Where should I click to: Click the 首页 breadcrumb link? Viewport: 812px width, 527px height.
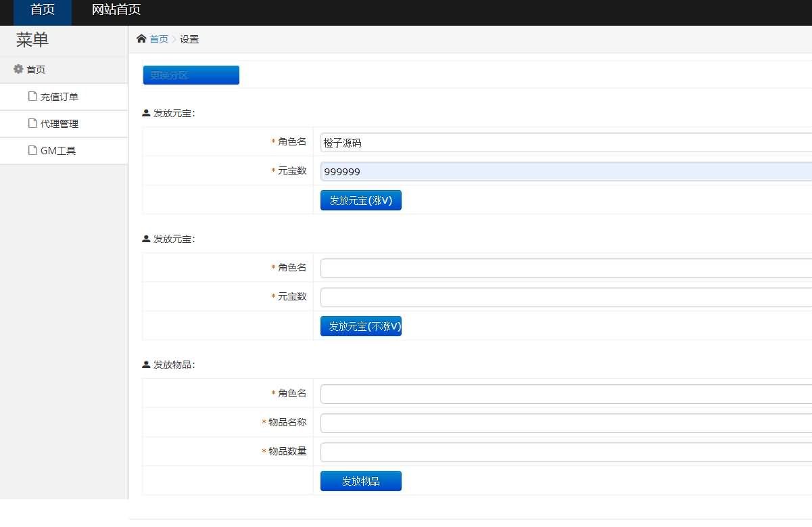pyautogui.click(x=159, y=39)
